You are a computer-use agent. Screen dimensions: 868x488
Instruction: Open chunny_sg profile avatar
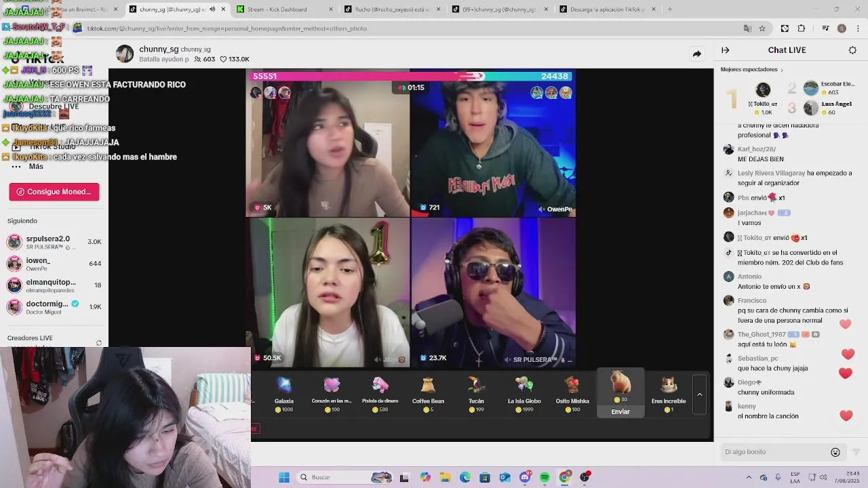[x=125, y=54]
